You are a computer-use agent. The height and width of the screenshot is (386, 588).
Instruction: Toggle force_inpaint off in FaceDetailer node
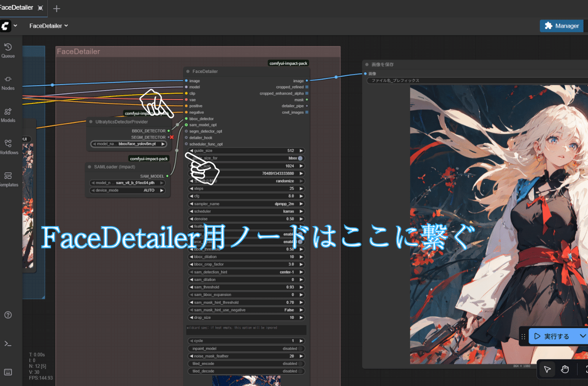(x=246, y=241)
